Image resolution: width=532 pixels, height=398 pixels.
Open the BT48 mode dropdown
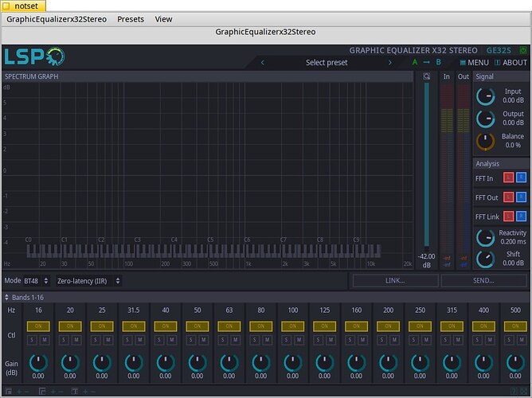coord(37,281)
